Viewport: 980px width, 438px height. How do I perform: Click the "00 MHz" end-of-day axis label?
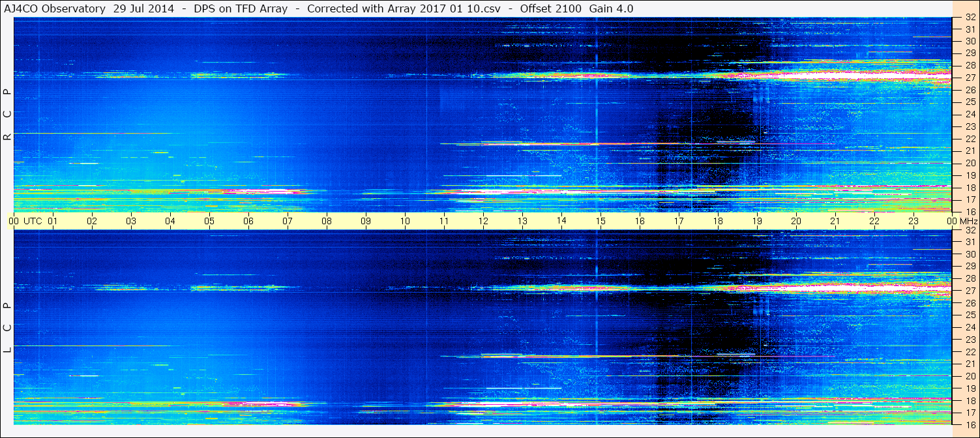[x=962, y=221]
